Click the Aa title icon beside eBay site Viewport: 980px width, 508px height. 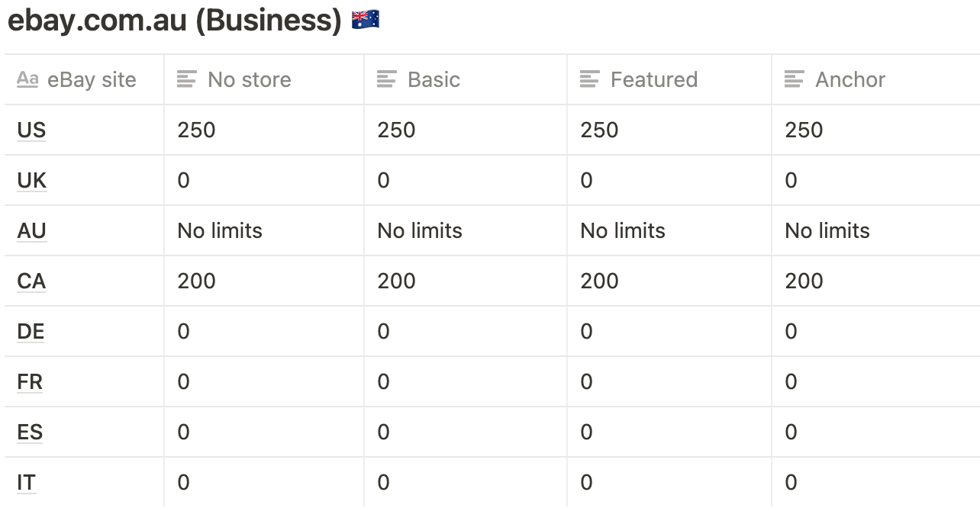[27, 79]
